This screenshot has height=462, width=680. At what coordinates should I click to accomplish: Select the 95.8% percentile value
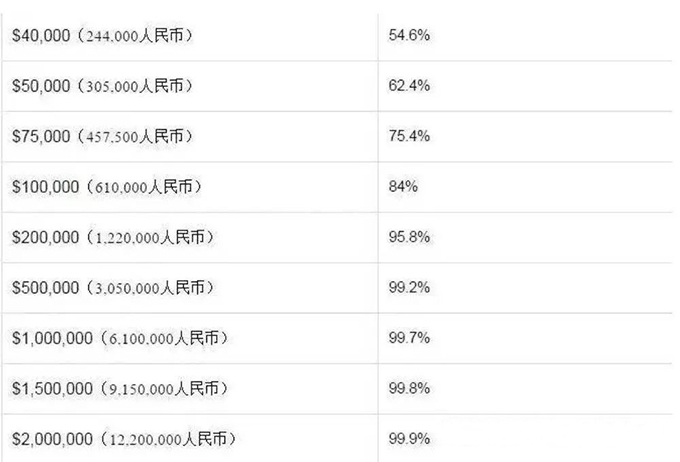[409, 237]
